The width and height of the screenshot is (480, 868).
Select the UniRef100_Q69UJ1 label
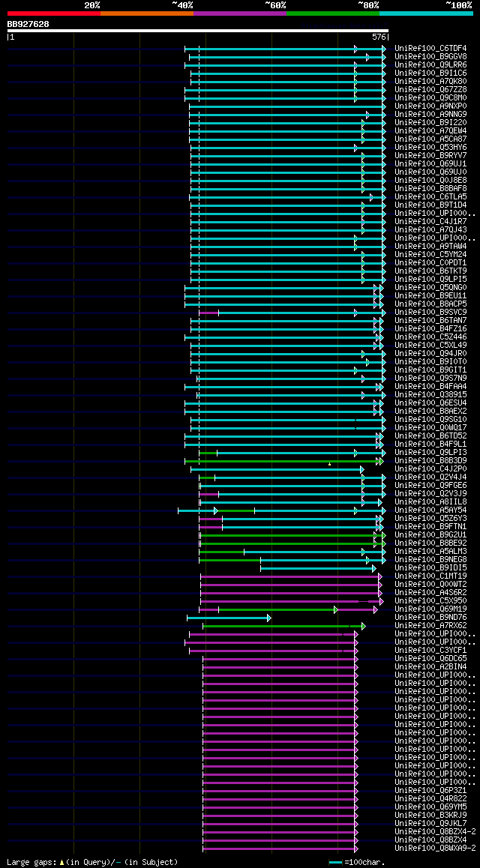430,164
